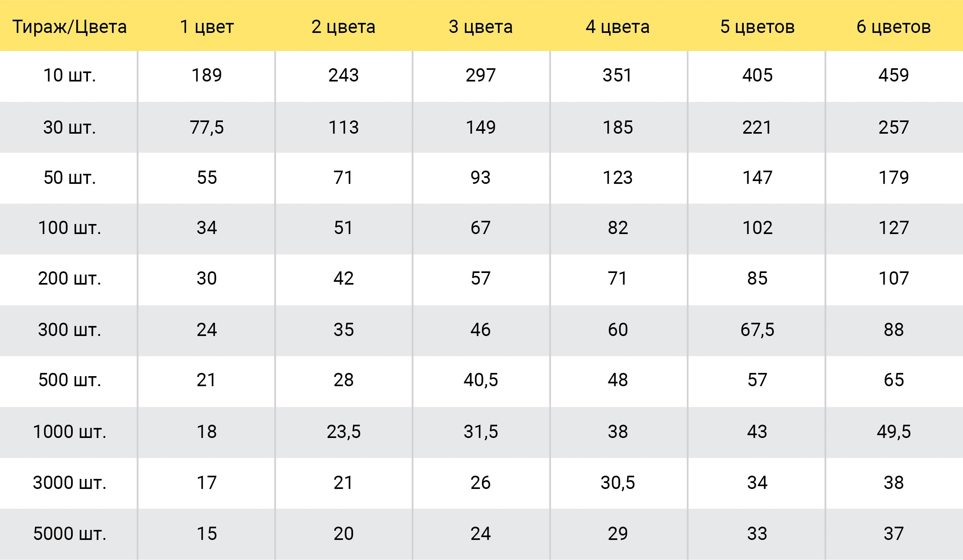Click the price cell 77,5
Screen dimensions: 963x560
[207, 127]
